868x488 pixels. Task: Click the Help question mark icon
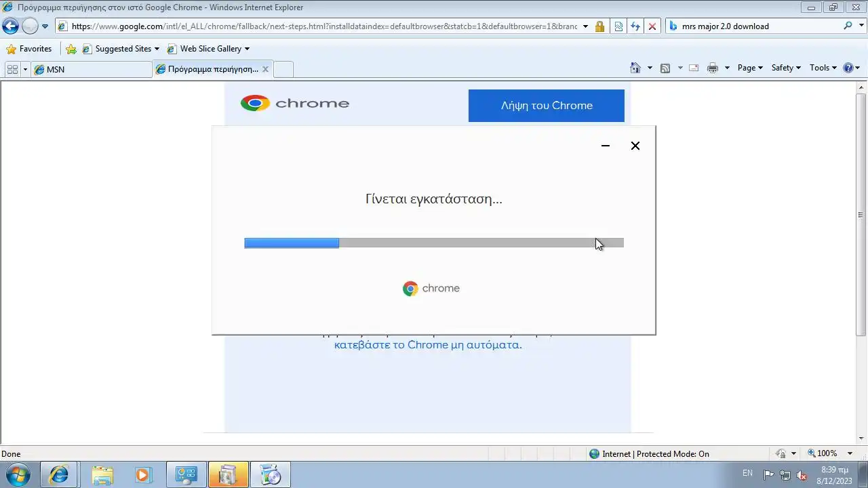coord(848,68)
